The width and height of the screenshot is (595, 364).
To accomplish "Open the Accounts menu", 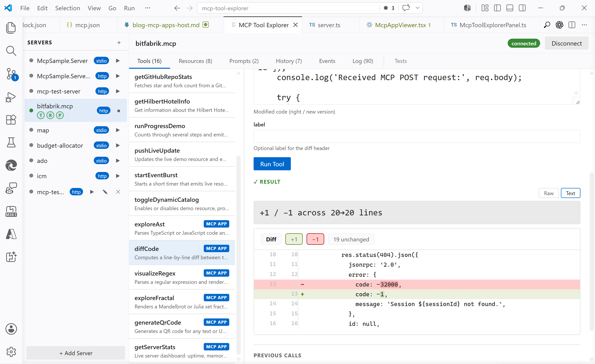I will pos(11,329).
